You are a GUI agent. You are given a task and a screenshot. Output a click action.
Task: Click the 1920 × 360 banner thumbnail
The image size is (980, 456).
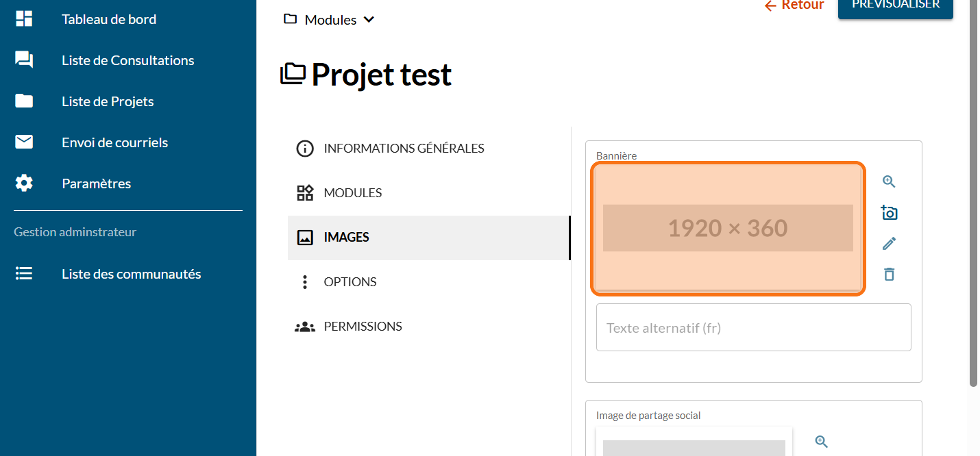pyautogui.click(x=728, y=228)
